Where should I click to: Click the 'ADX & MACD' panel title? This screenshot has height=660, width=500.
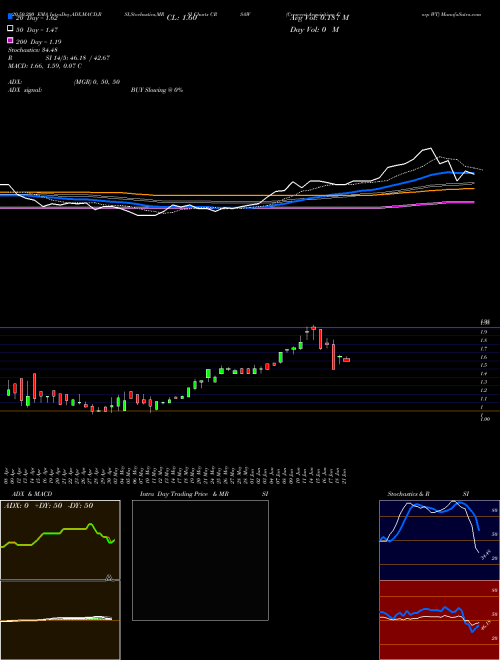pos(32,494)
